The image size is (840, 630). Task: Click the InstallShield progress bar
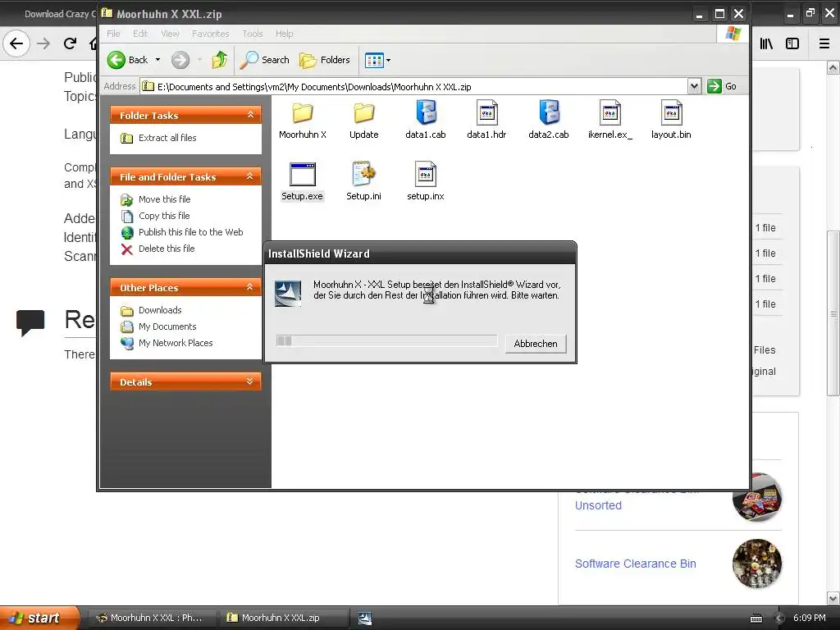pos(387,340)
